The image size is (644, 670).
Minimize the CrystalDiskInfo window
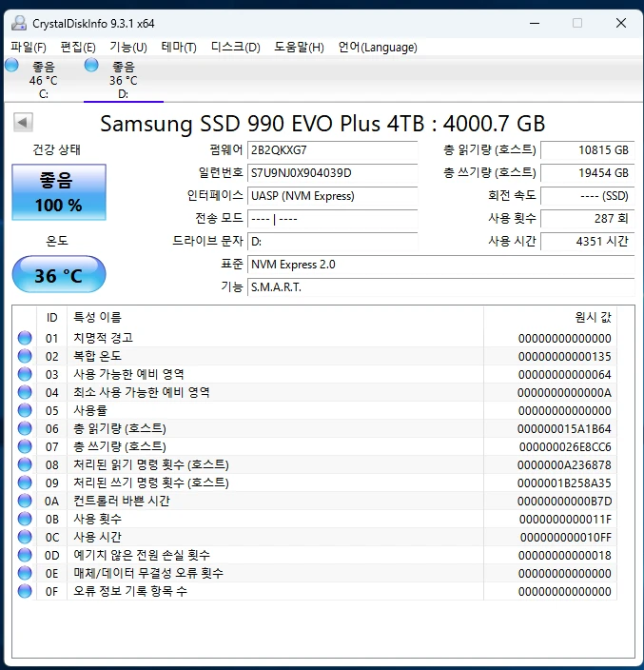535,23
